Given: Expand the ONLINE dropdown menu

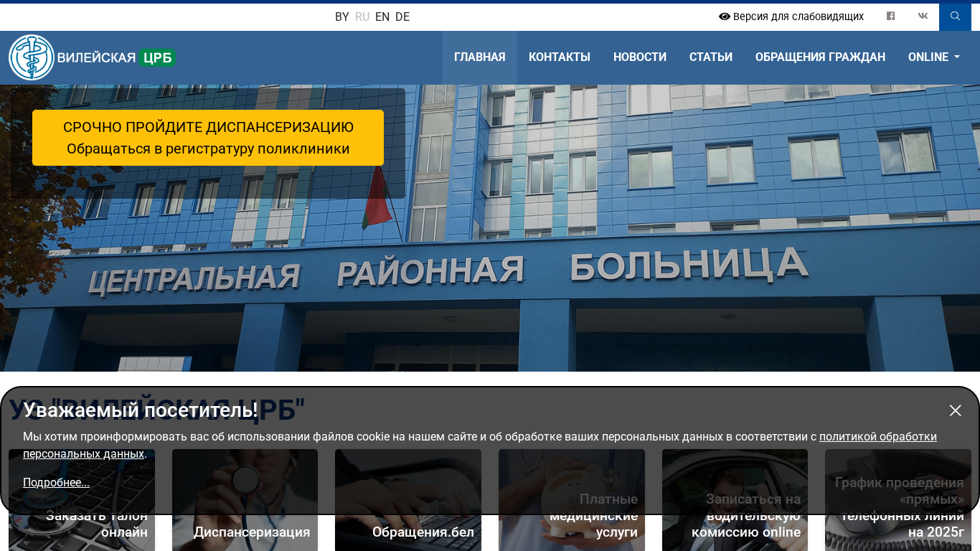Looking at the screenshot, I should click(933, 57).
